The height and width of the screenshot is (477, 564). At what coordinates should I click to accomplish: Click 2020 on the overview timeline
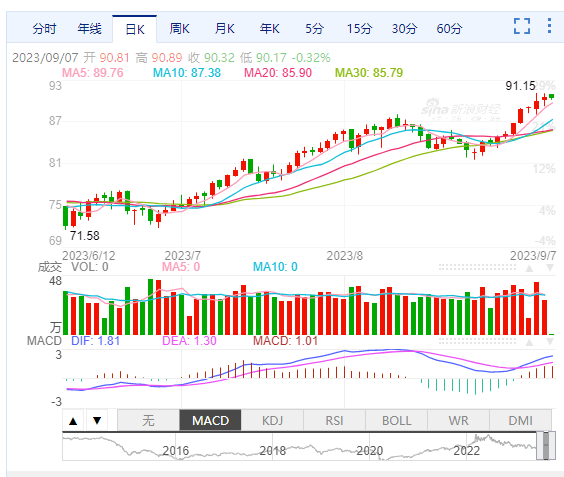[370, 450]
